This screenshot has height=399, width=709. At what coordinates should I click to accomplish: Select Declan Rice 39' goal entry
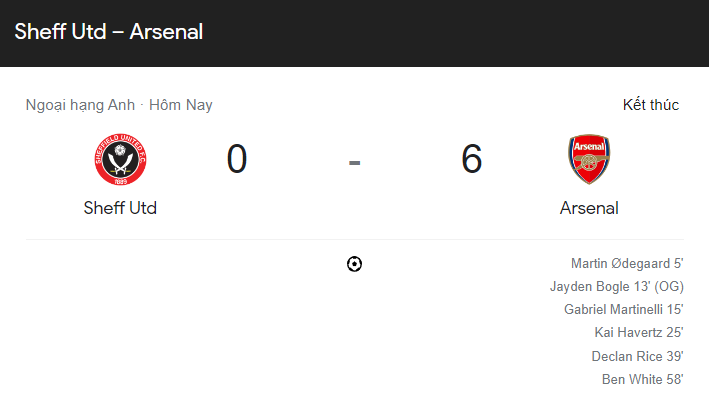click(x=637, y=356)
